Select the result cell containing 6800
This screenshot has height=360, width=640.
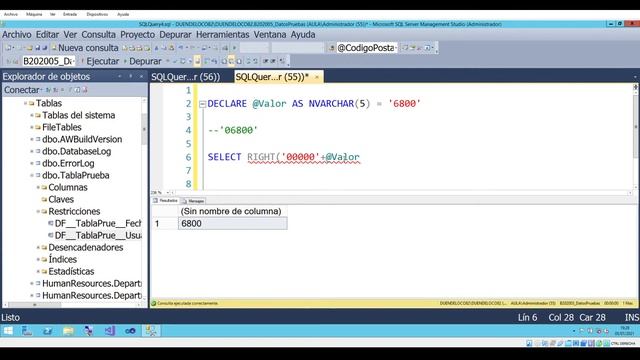(x=233, y=224)
